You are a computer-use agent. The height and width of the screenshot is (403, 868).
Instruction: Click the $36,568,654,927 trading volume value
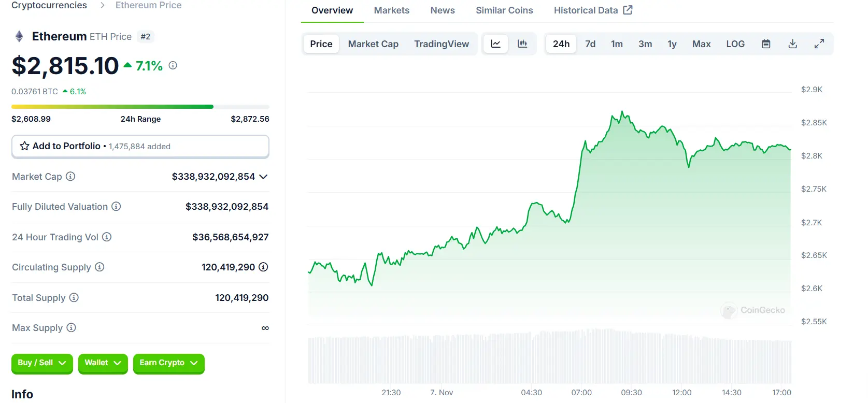(x=231, y=237)
